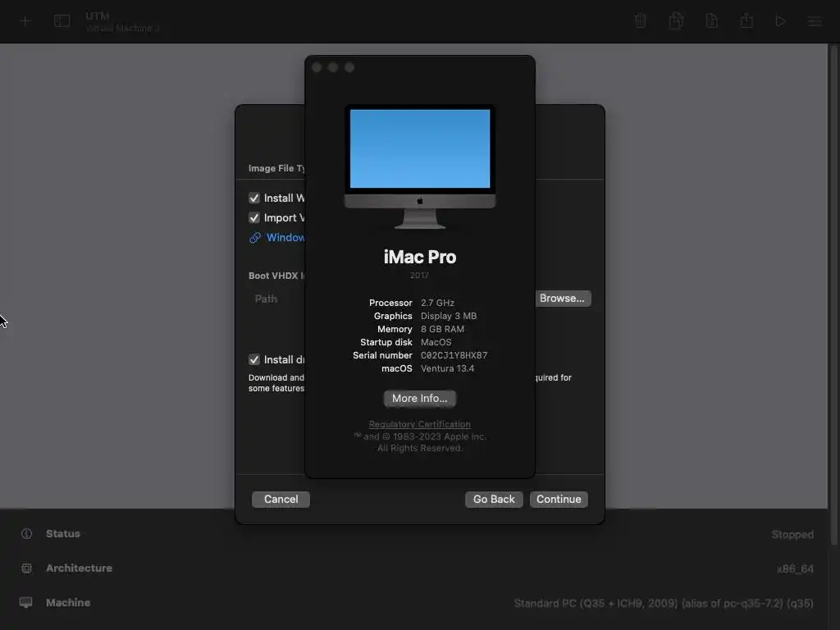840x630 pixels.
Task: Click the More Info... button
Action: pos(419,399)
